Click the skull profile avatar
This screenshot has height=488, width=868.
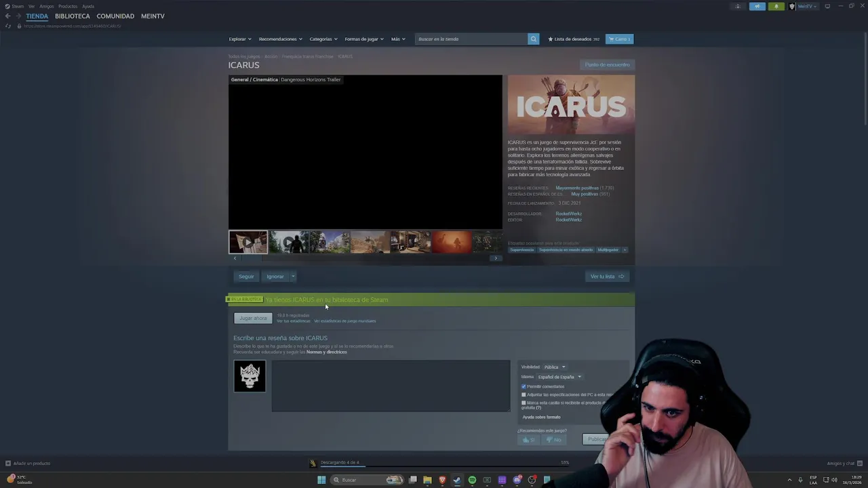coord(250,376)
